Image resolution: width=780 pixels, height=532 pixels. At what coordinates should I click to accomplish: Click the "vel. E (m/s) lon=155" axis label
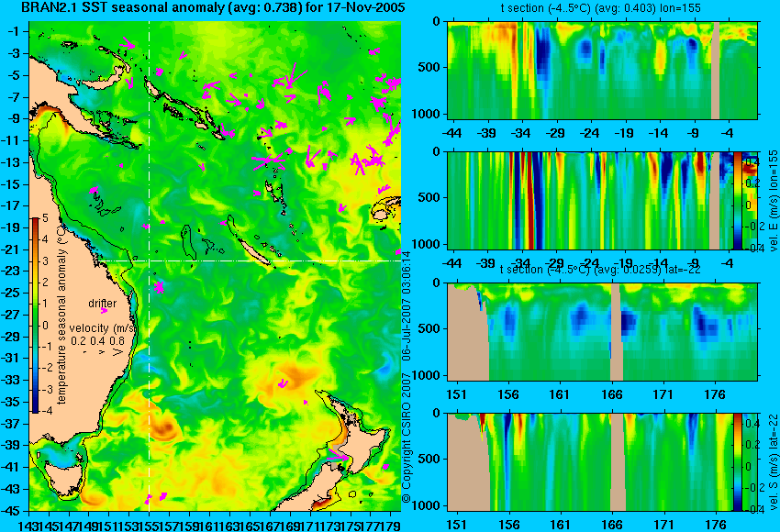773,201
